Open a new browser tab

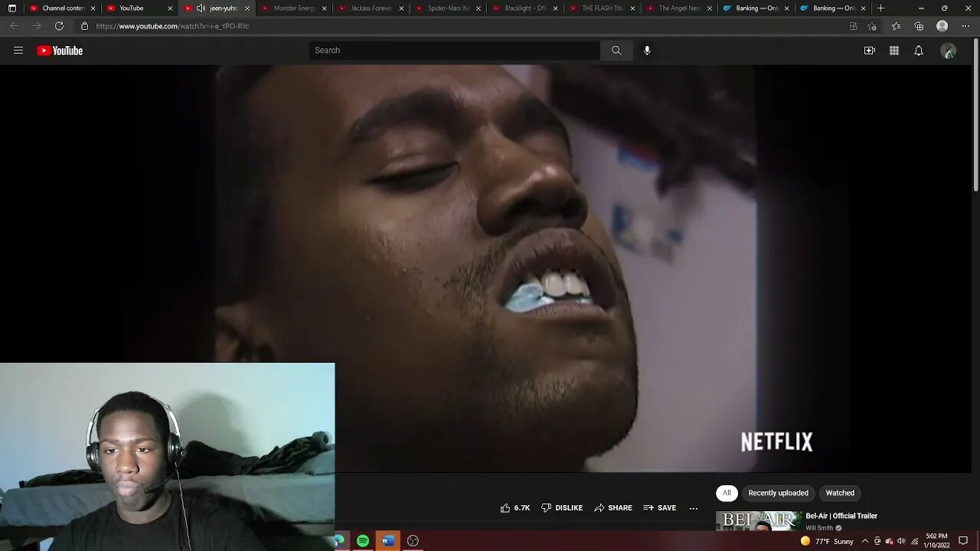(881, 8)
